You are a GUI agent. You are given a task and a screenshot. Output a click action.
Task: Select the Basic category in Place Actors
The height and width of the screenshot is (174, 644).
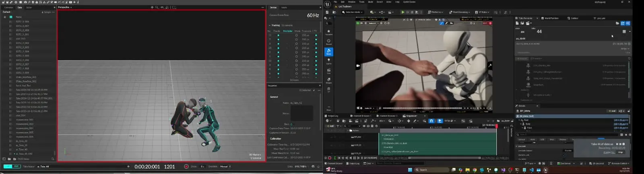click(329, 51)
